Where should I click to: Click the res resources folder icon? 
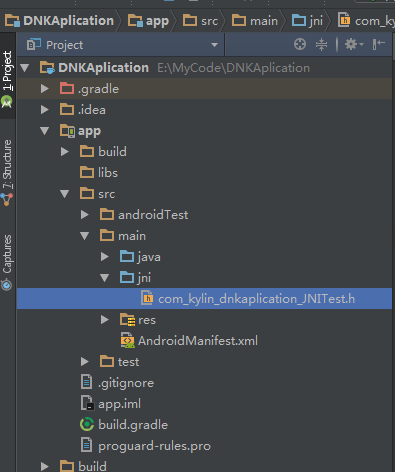tap(128, 319)
